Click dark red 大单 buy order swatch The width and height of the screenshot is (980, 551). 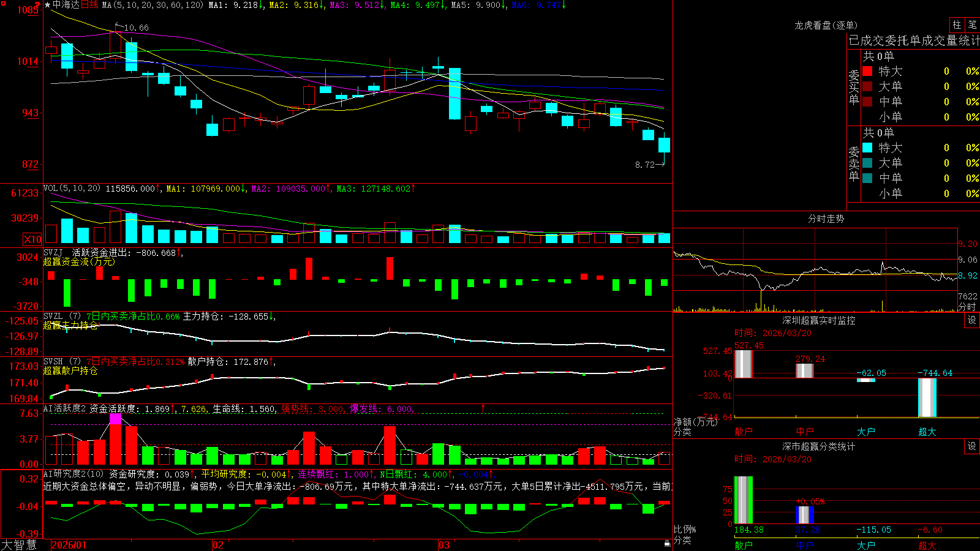(x=867, y=86)
